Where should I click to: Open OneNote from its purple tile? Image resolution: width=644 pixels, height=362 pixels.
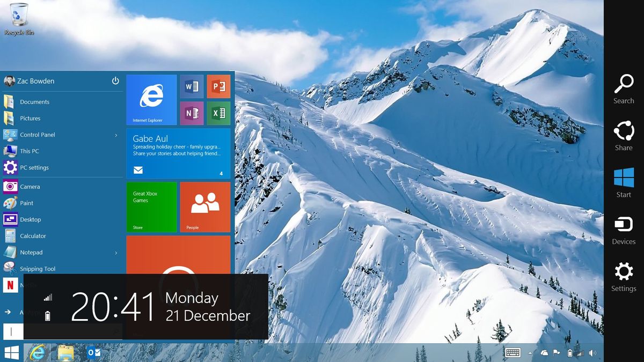192,113
